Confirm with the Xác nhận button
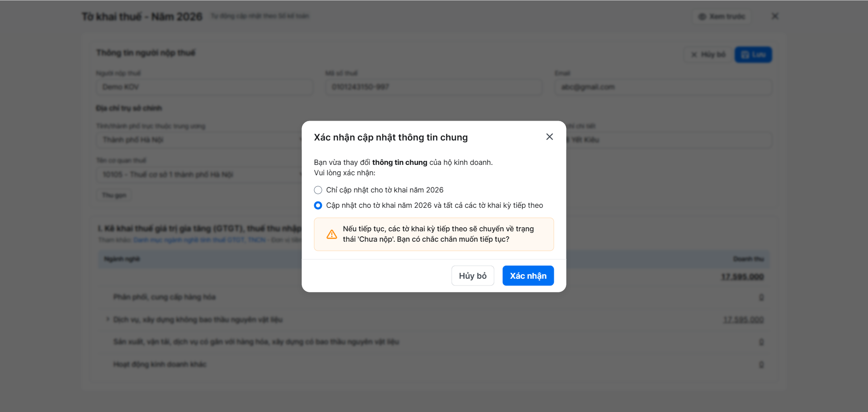Image resolution: width=868 pixels, height=412 pixels. [x=528, y=276]
